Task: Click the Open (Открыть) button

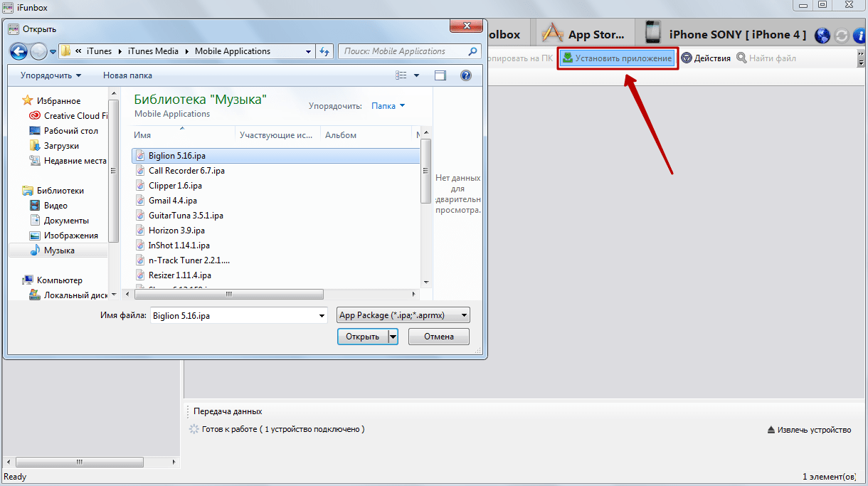Action: (362, 337)
